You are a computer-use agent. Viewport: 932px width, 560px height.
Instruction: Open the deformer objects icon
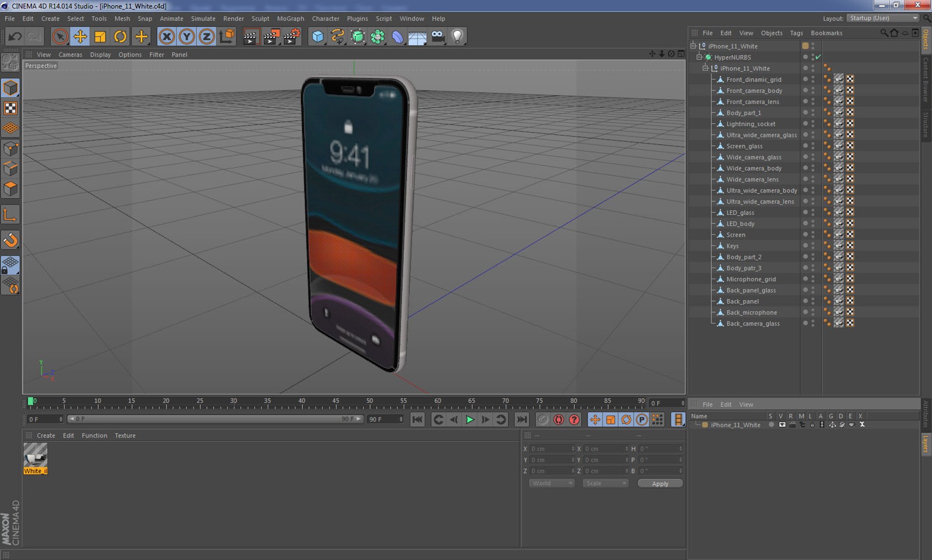pyautogui.click(x=398, y=36)
